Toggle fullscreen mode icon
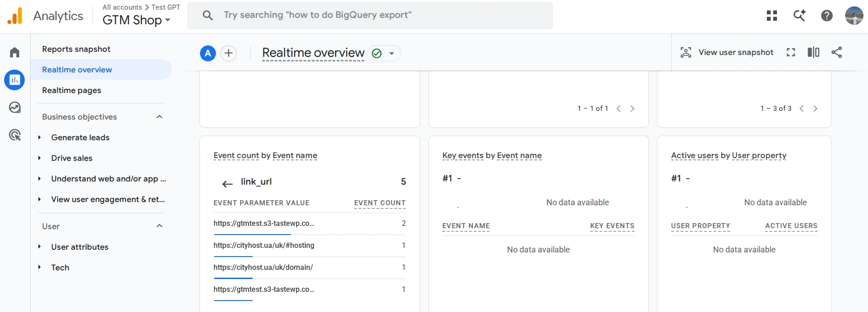 pos(791,52)
